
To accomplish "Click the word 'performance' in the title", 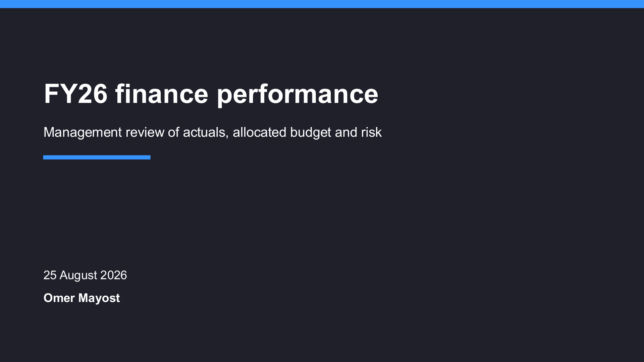I will click(298, 95).
